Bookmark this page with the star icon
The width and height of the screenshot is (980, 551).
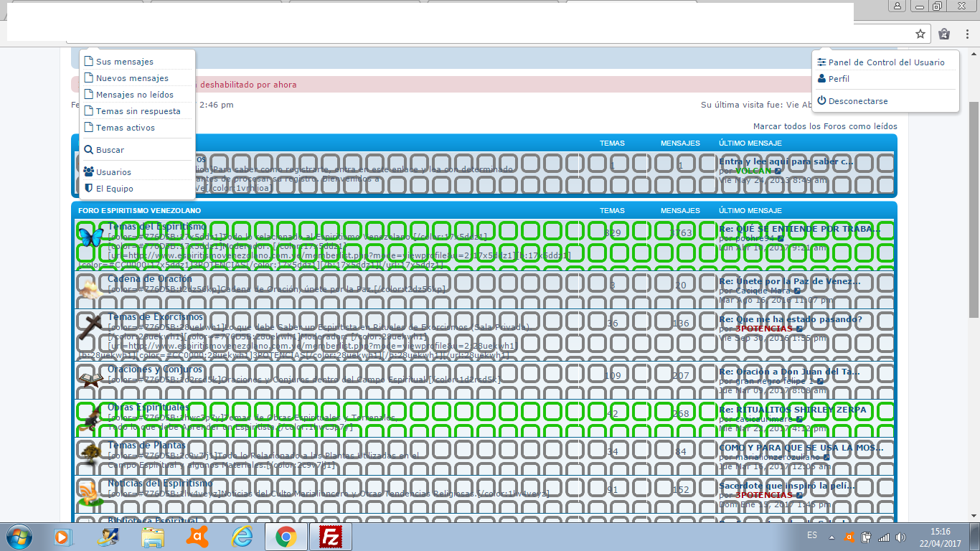[x=920, y=34]
